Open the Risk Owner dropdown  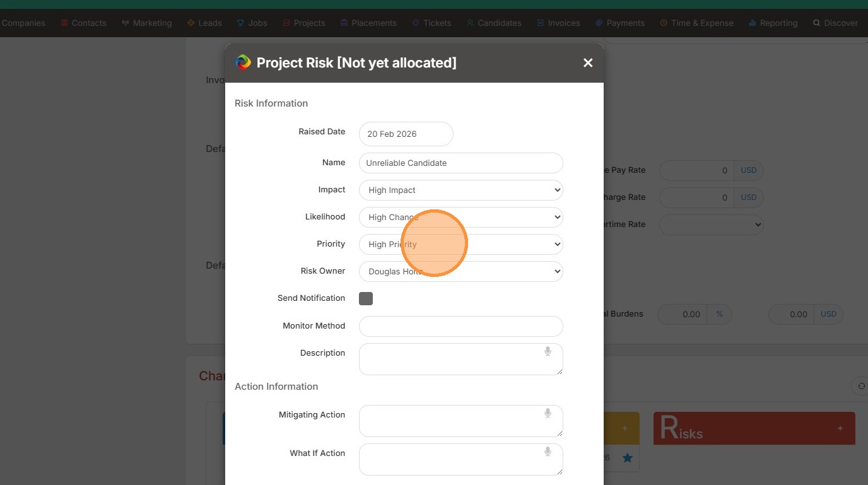coord(460,271)
